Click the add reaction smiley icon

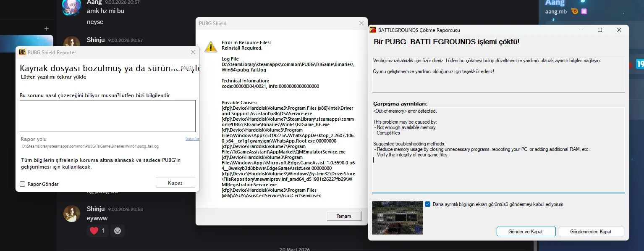pos(118,231)
